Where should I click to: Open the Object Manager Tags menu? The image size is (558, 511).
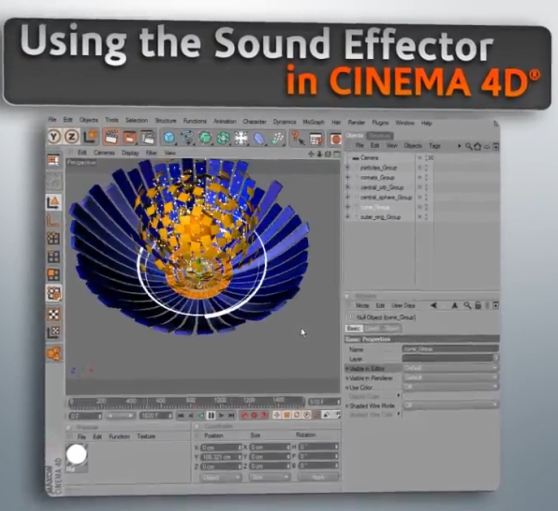tap(435, 146)
